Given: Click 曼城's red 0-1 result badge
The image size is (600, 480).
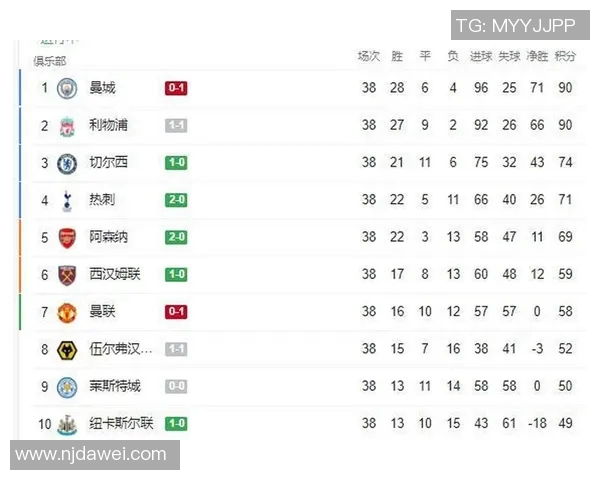Looking at the screenshot, I should [177, 88].
